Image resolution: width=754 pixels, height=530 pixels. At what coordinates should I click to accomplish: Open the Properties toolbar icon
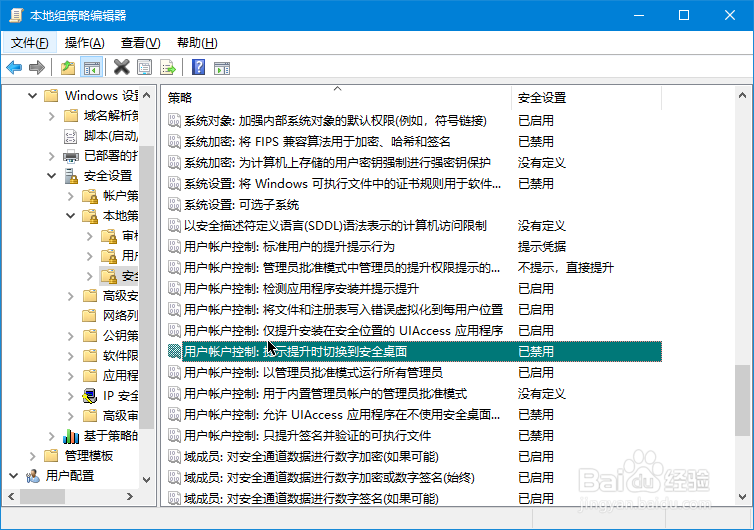pyautogui.click(x=144, y=67)
